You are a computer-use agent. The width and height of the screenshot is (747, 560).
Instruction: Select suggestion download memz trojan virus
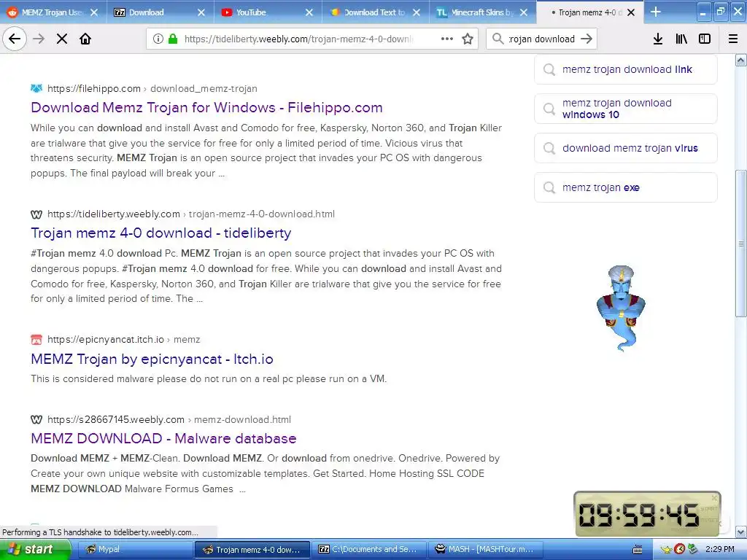click(625, 148)
